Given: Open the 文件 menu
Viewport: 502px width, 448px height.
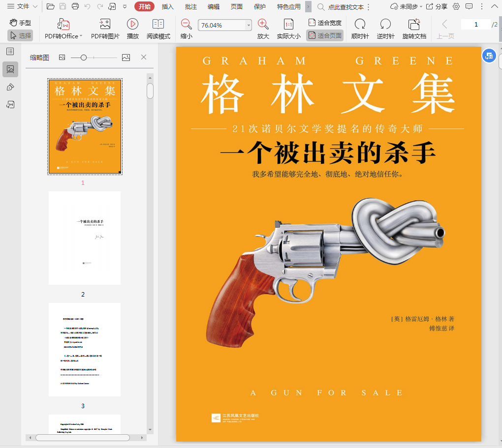Looking at the screenshot, I should pos(22,6).
